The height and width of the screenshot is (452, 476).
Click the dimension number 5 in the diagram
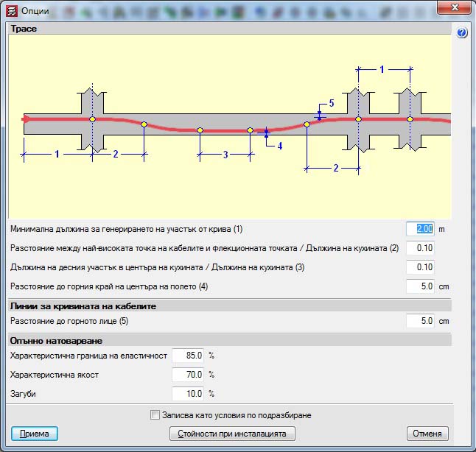pyautogui.click(x=332, y=103)
